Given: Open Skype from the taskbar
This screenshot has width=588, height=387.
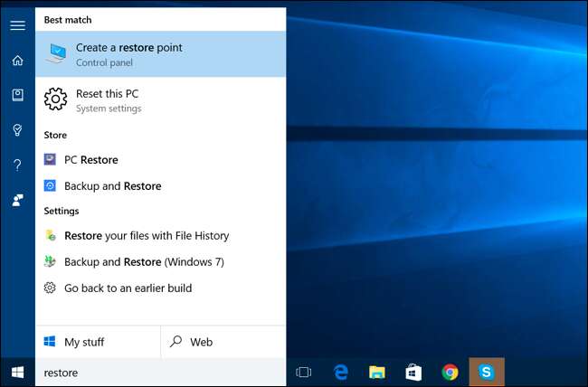Looking at the screenshot, I should [x=487, y=372].
